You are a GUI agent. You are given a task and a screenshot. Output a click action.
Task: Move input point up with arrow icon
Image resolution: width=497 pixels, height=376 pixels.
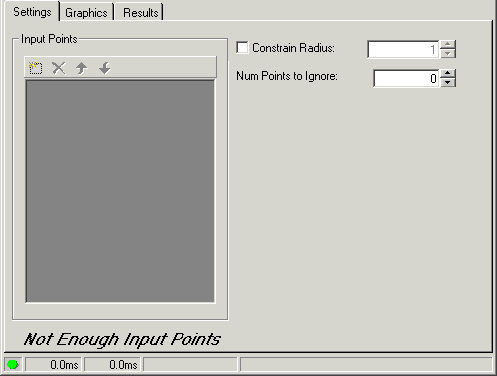tap(82, 68)
